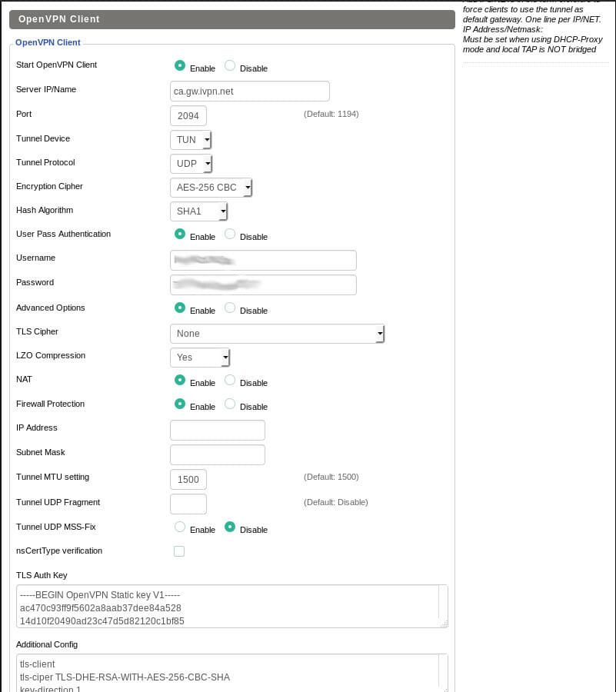
Task: Set Advanced Options to Enable
Action: [x=180, y=308]
